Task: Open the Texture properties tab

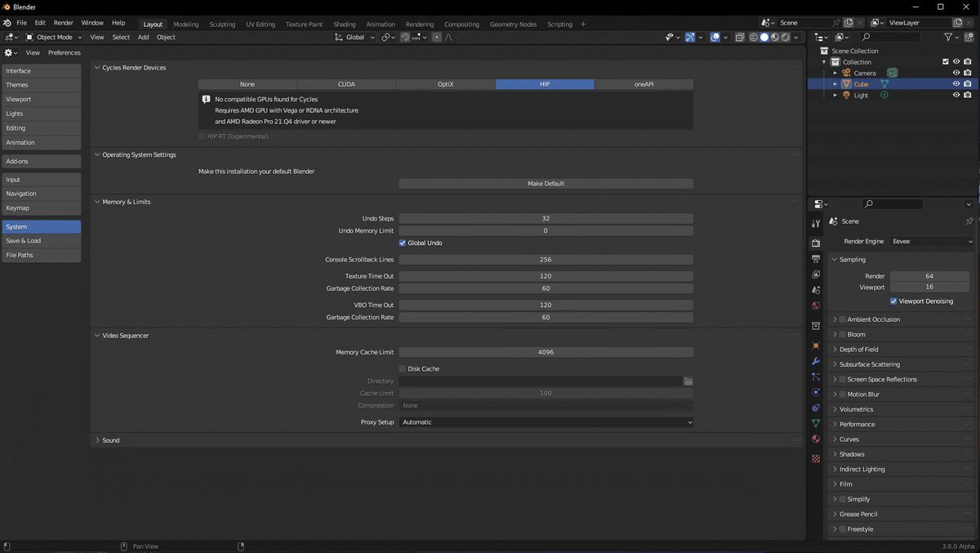Action: tap(815, 458)
